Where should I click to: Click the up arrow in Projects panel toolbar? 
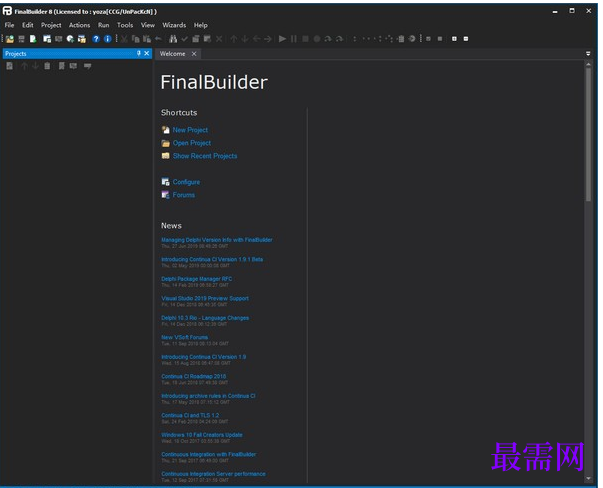coord(24,66)
